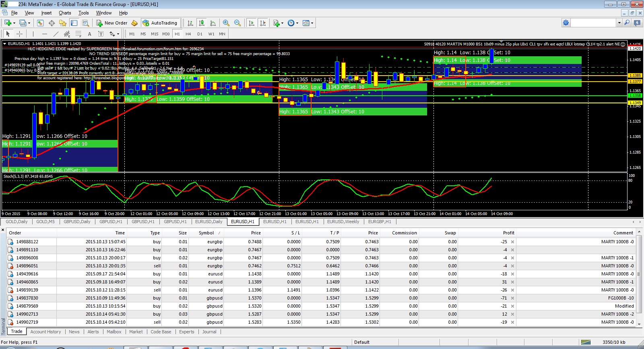This screenshot has width=644, height=349.
Task: Enable chart auto scroll
Action: click(x=252, y=23)
